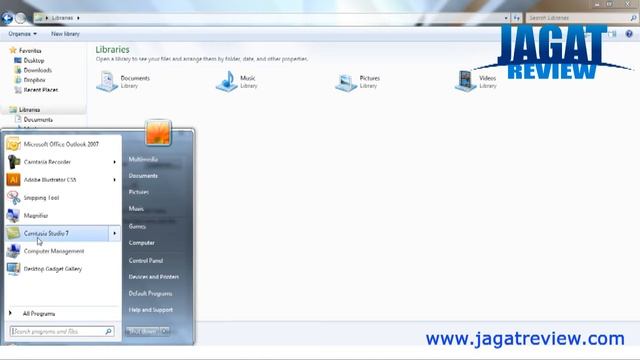Open Microsoft Office Outlook 2007 icon
Screen dimensions: 640x360
point(13,144)
